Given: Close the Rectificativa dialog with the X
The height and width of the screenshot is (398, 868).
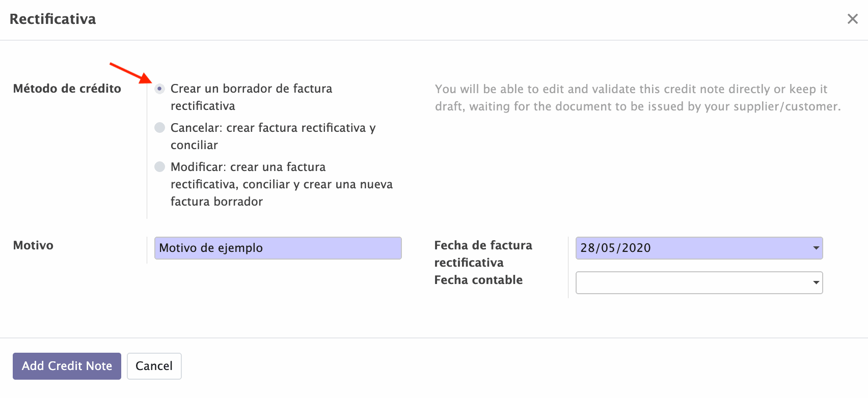Looking at the screenshot, I should [852, 19].
